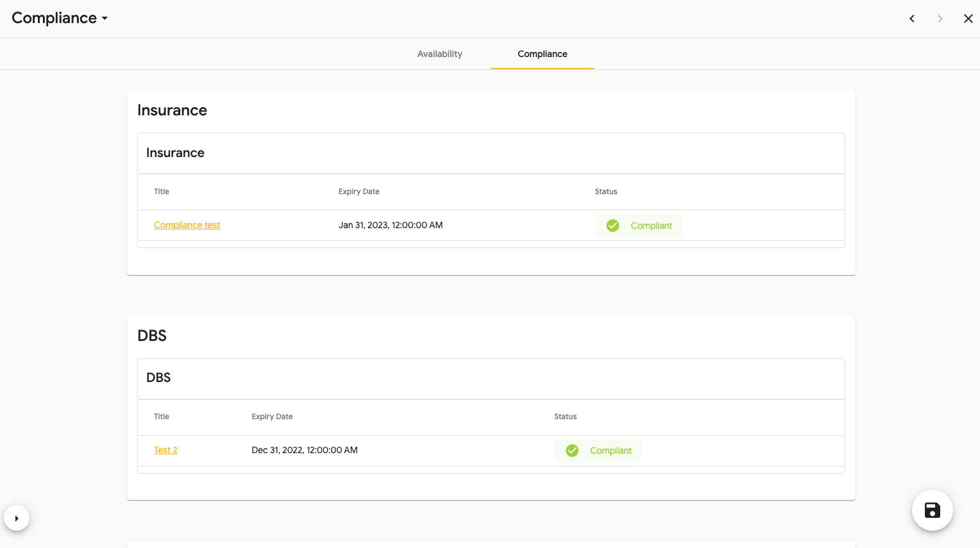The width and height of the screenshot is (980, 548).
Task: Click the save floppy disk button
Action: click(933, 510)
